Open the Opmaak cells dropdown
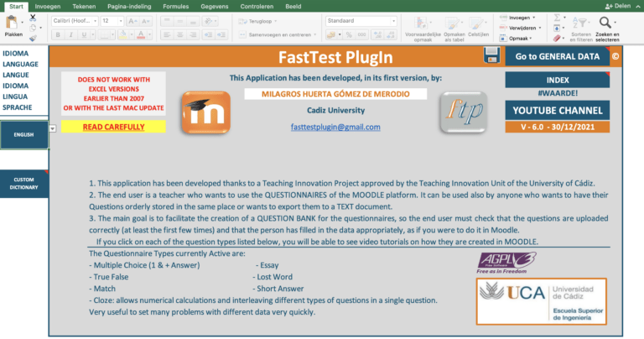 516,39
